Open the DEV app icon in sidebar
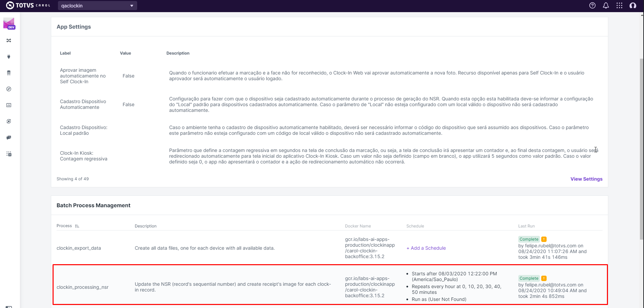This screenshot has width=644, height=308. 9,24
